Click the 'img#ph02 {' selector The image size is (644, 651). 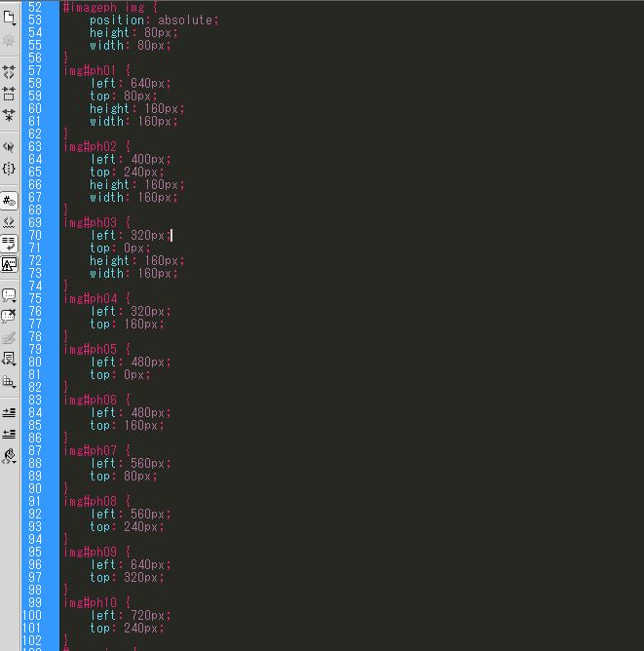(97, 146)
